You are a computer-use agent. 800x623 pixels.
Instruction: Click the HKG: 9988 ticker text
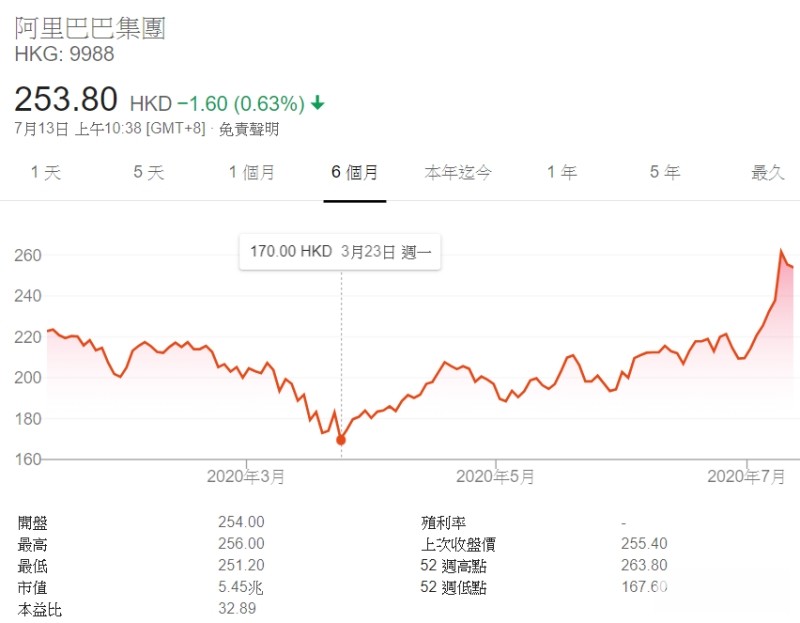pyautogui.click(x=64, y=54)
